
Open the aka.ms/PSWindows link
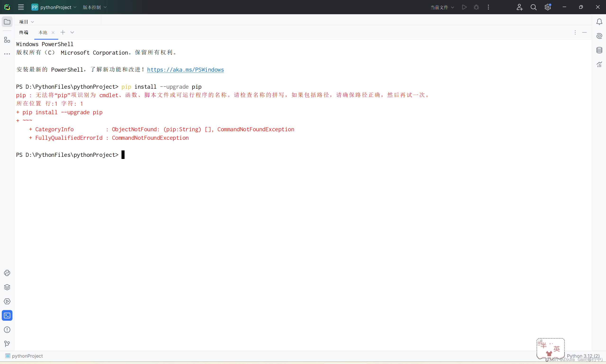click(x=185, y=70)
